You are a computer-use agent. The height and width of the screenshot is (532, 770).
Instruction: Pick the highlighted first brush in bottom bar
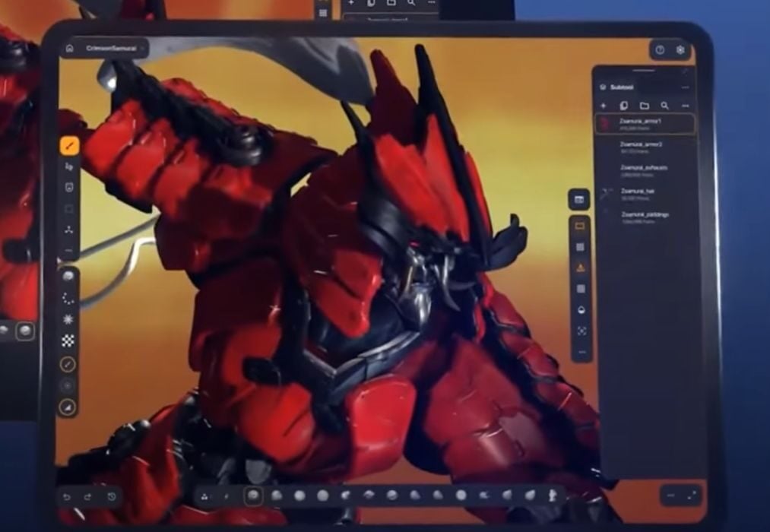[252, 496]
